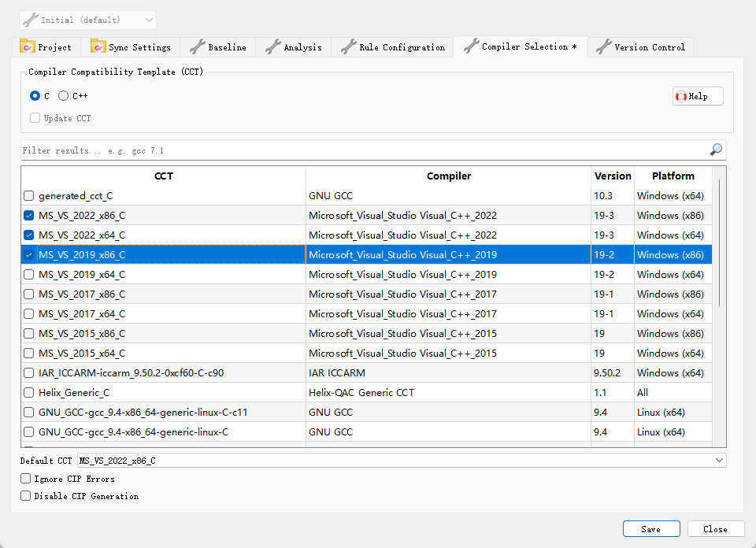Image resolution: width=756 pixels, height=548 pixels.
Task: Check the MS_VS_2017_x86_C checkbox
Action: [29, 294]
